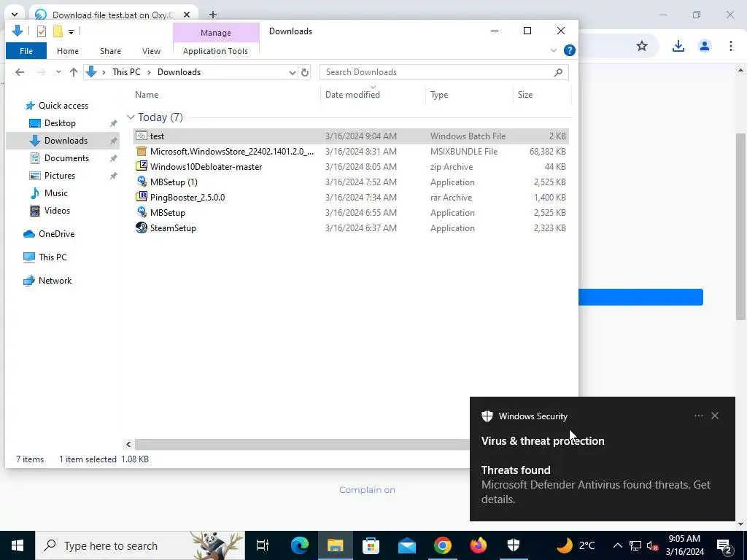Open Explorer Help with the question mark icon
Viewport: 747px width, 560px height.
pos(569,50)
